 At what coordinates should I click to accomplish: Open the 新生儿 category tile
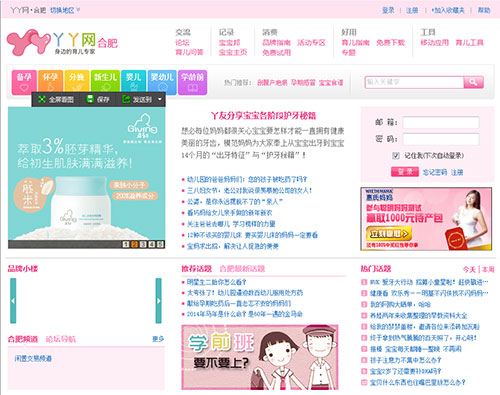click(105, 82)
